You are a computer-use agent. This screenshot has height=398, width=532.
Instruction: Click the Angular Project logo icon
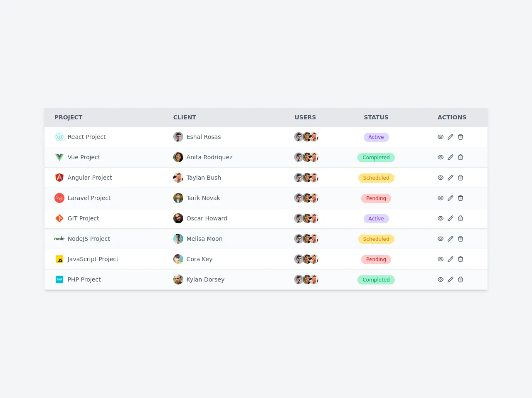pos(59,178)
